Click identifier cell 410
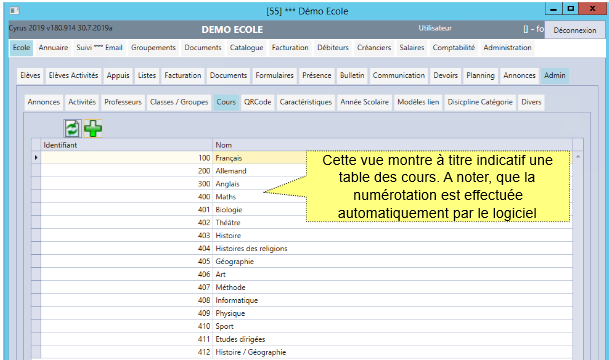 127,326
